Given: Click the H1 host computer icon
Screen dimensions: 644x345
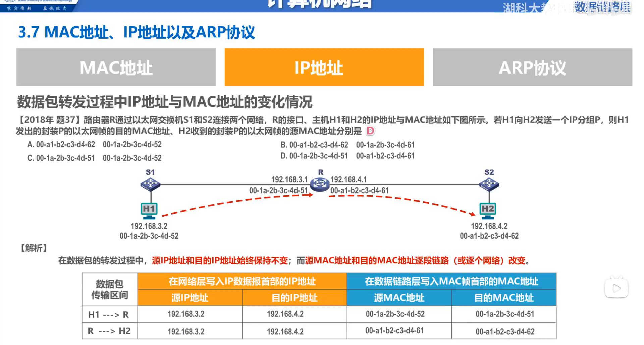Looking at the screenshot, I should coord(149,211).
